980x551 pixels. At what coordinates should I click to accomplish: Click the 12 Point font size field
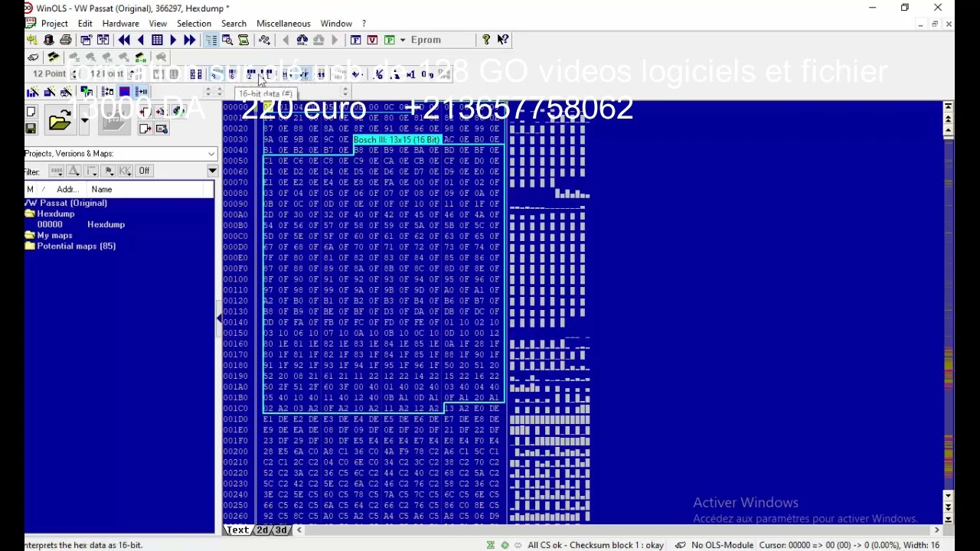pyautogui.click(x=49, y=74)
